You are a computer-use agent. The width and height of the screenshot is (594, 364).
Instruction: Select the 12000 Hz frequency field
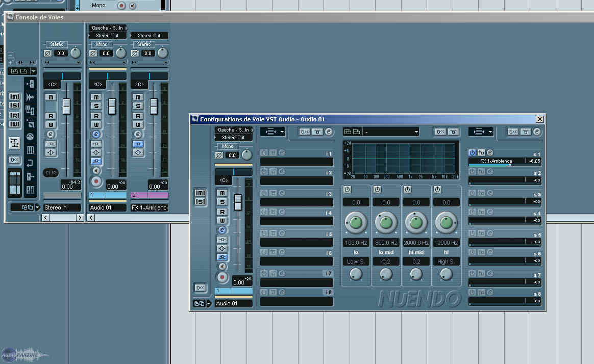click(446, 243)
